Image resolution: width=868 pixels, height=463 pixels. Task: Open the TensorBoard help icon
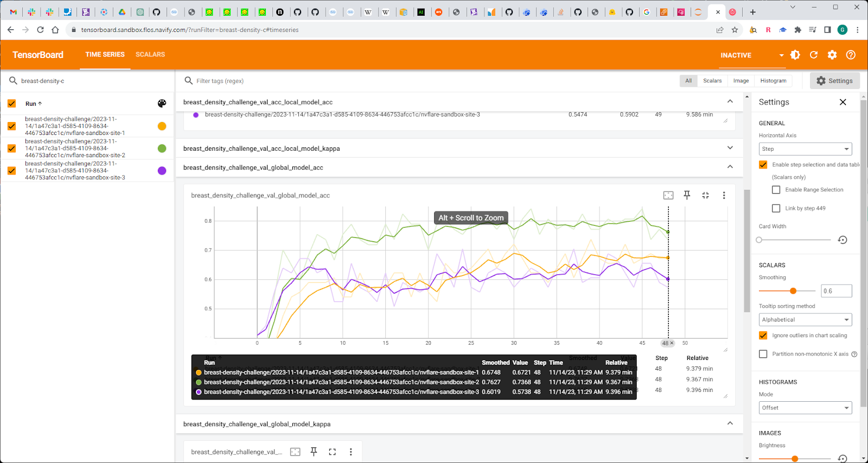pyautogui.click(x=851, y=55)
